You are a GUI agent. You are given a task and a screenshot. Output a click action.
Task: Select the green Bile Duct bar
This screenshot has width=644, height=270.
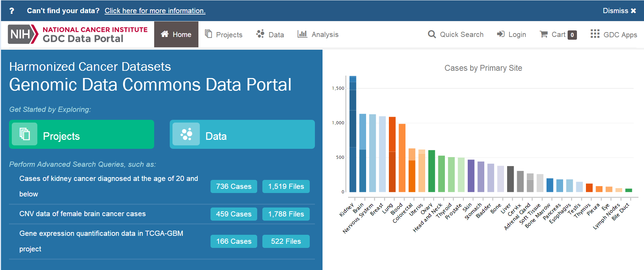pyautogui.click(x=628, y=190)
